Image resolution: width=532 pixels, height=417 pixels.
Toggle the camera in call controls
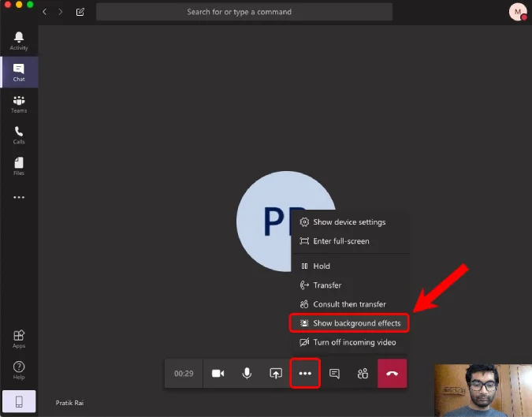tap(218, 373)
